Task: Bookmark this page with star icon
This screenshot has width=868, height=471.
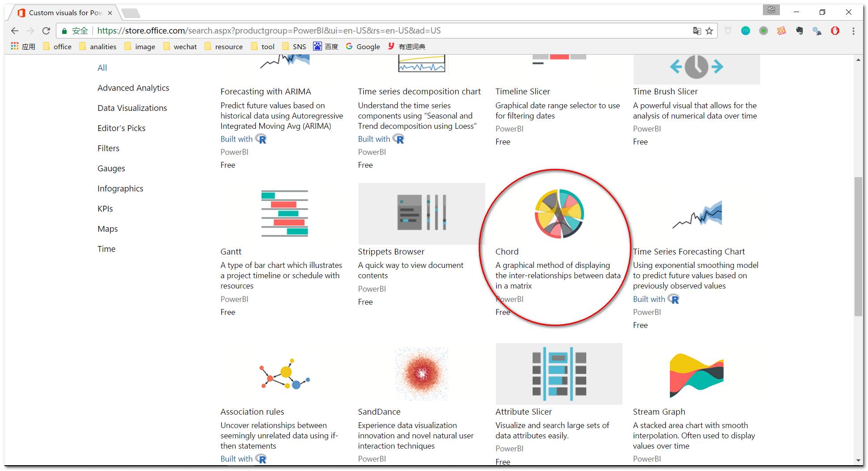Action: (x=709, y=31)
